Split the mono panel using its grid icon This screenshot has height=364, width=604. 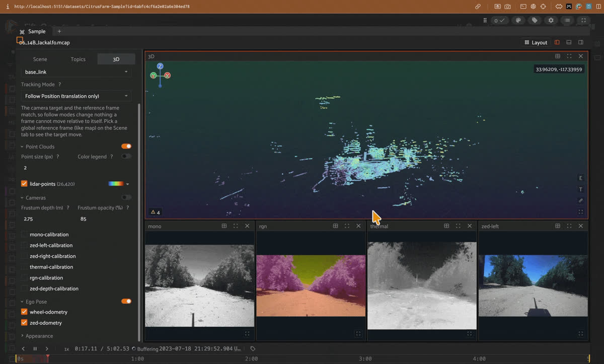point(224,226)
